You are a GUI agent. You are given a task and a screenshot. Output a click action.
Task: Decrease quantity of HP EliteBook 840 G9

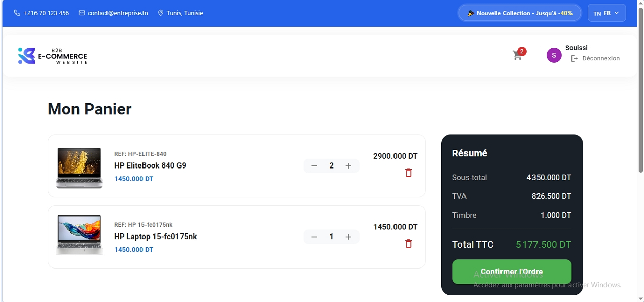(x=314, y=166)
